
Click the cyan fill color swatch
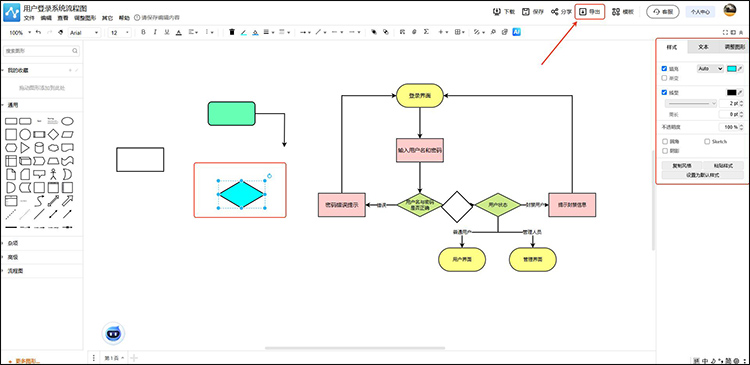coord(731,69)
